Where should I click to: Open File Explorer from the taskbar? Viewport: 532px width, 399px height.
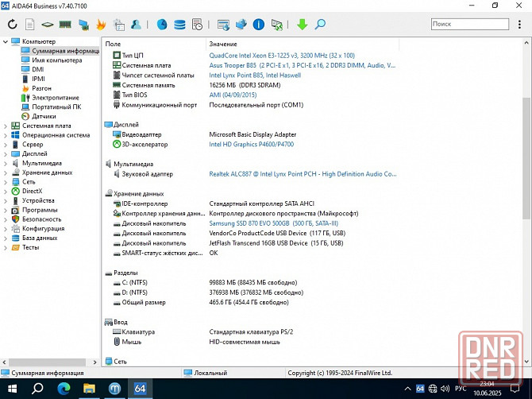tap(89, 389)
